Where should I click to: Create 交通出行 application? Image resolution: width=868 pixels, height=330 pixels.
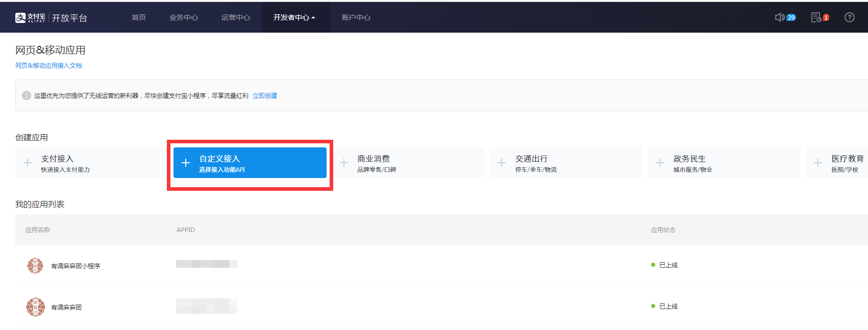[565, 163]
